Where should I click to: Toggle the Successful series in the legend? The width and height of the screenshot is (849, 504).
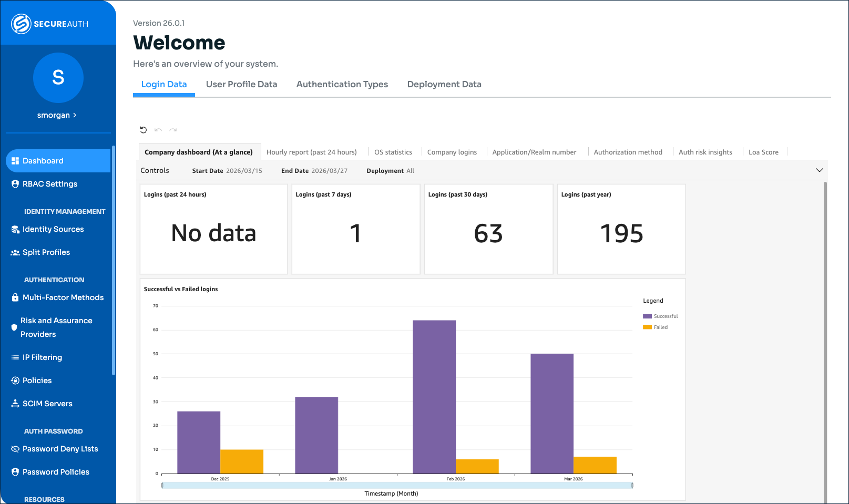click(661, 316)
